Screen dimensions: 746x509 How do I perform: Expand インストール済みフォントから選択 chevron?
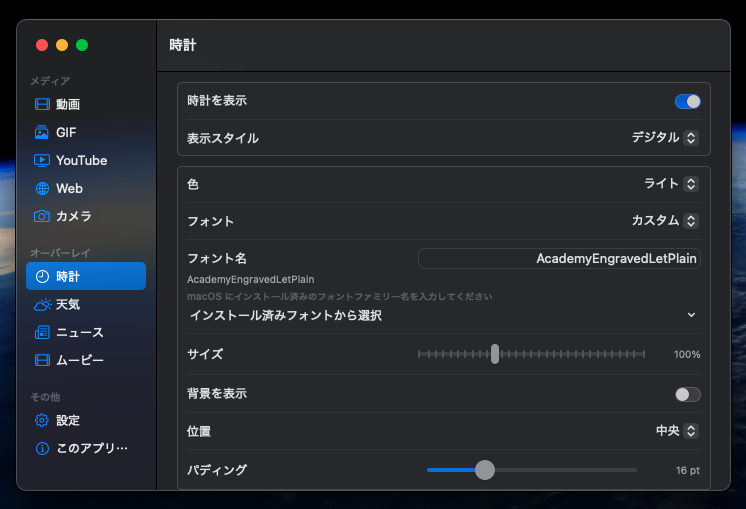tap(691, 315)
